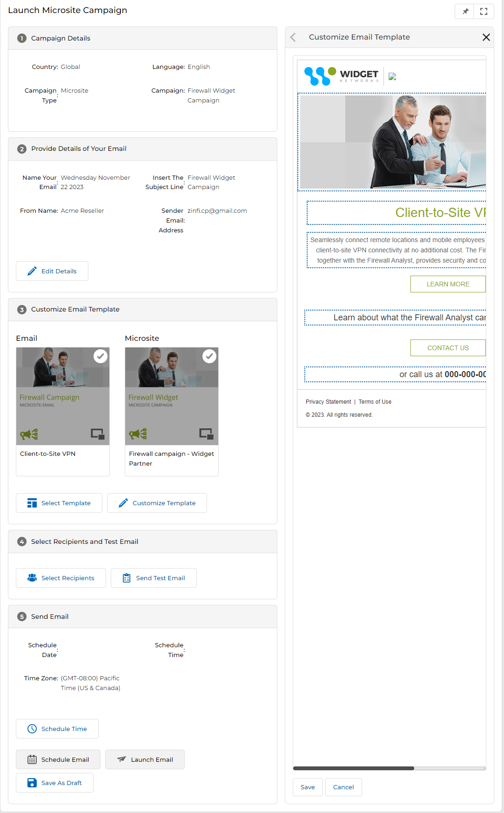This screenshot has width=504, height=813.
Task: Click Language value English
Action: point(199,67)
